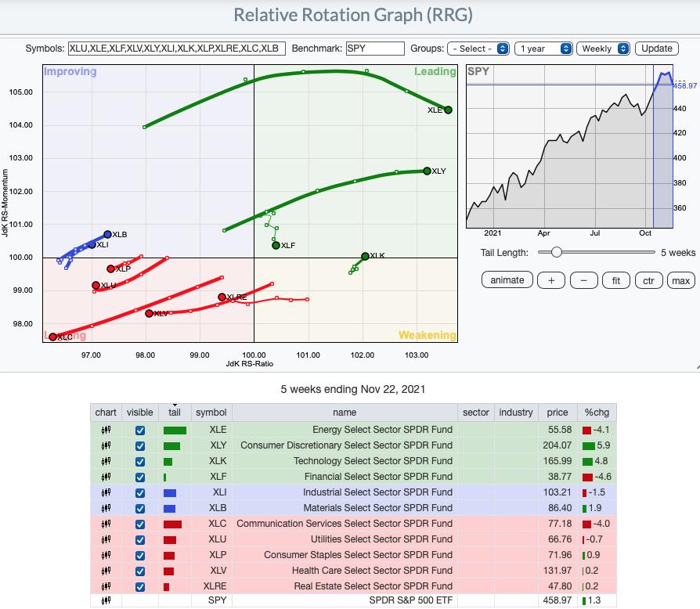Open the chart icon for XLB row

pyautogui.click(x=106, y=508)
